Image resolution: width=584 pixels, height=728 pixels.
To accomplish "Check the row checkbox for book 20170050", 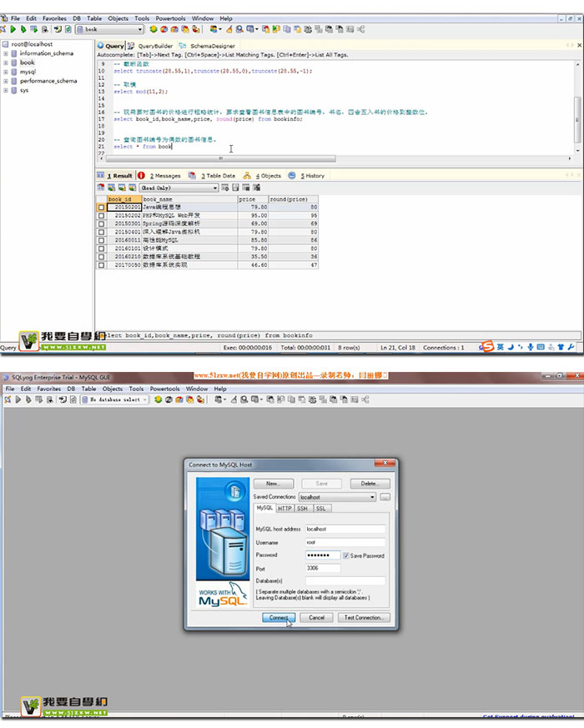I will (101, 265).
